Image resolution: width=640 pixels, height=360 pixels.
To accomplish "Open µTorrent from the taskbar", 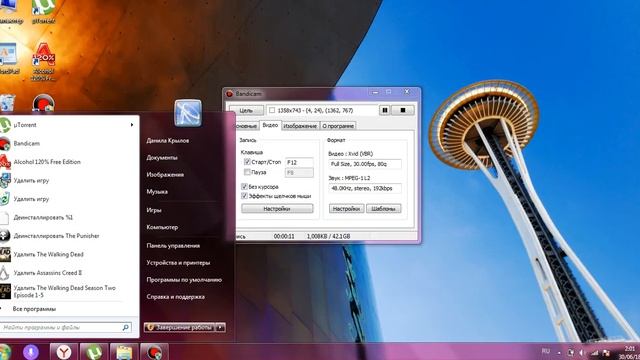I will [94, 352].
